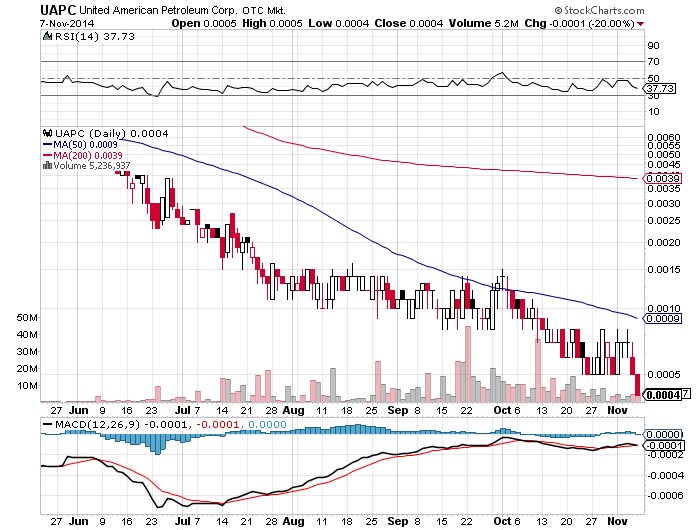Screen dimensions: 700x530
Task: Click the -0.0001 MACD value tag
Action: click(x=662, y=445)
